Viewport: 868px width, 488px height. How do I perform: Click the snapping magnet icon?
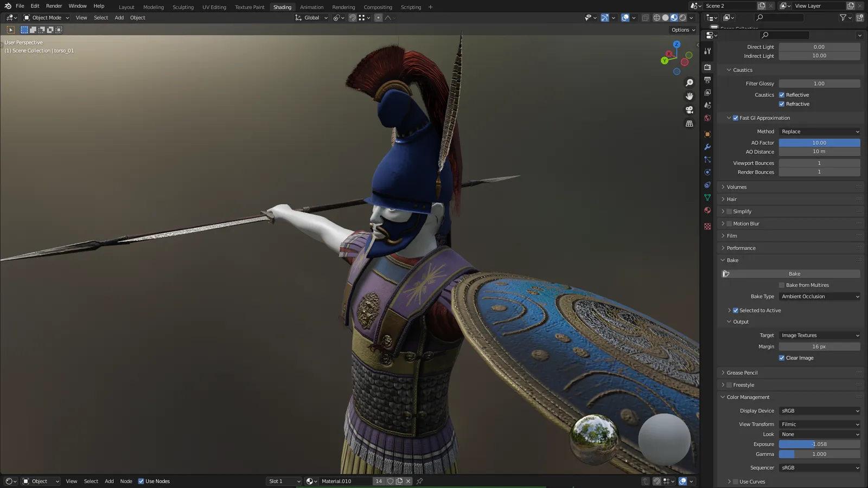(x=352, y=18)
